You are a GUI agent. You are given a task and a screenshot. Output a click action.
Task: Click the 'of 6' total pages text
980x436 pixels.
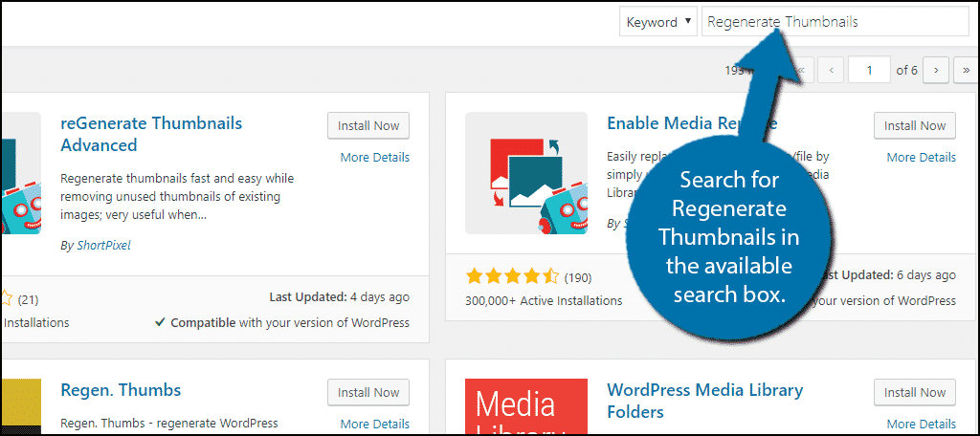coord(906,70)
